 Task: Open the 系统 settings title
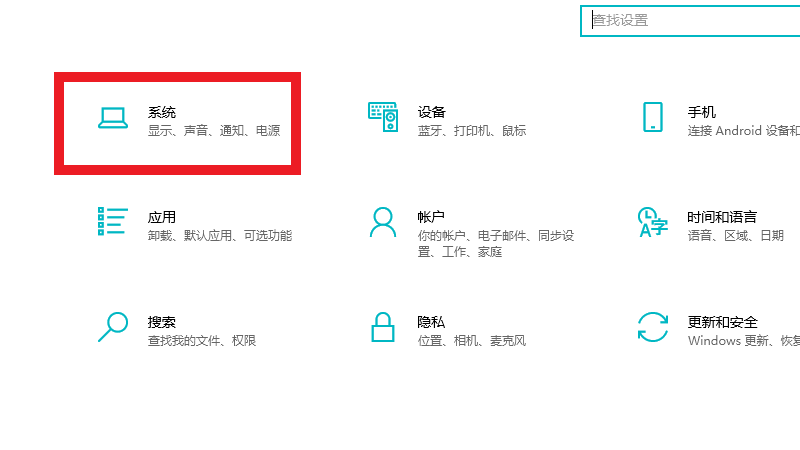[162, 112]
